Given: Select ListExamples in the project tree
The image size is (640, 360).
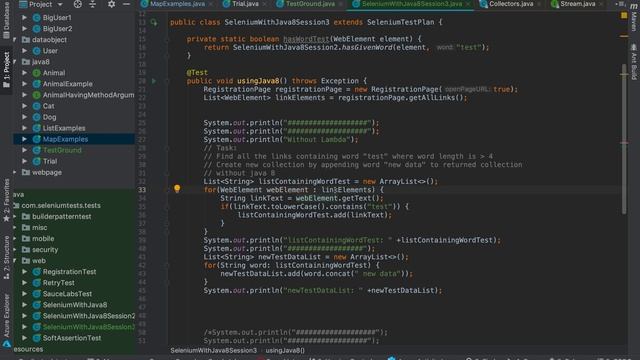Looking at the screenshot, I should [x=64, y=128].
